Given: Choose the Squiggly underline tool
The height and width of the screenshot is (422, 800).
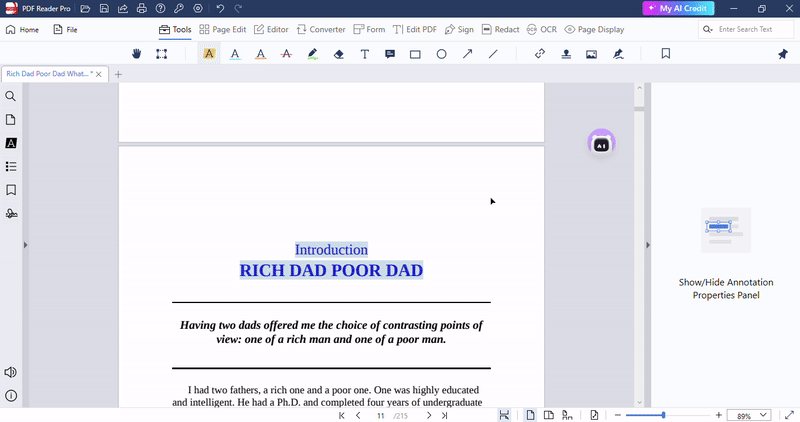Looking at the screenshot, I should 261,54.
